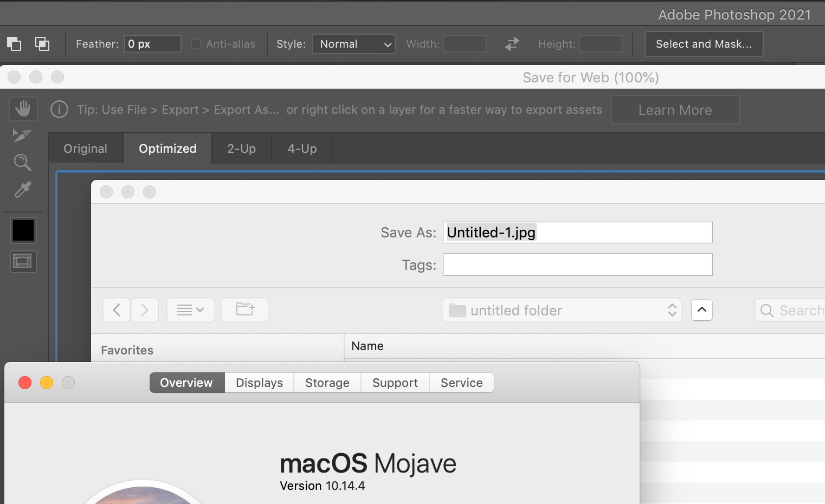This screenshot has width=825, height=504.
Task: Open the untitled folder location dropdown
Action: coord(562,310)
